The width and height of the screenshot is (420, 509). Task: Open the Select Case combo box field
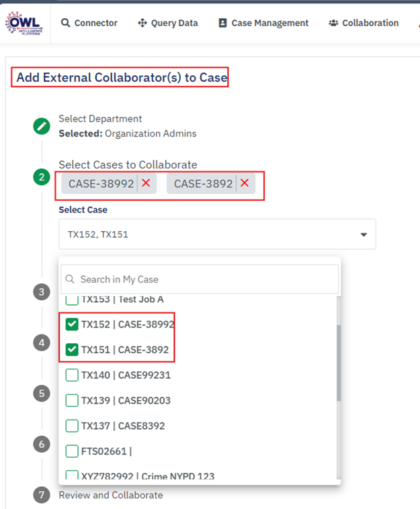pyautogui.click(x=208, y=235)
